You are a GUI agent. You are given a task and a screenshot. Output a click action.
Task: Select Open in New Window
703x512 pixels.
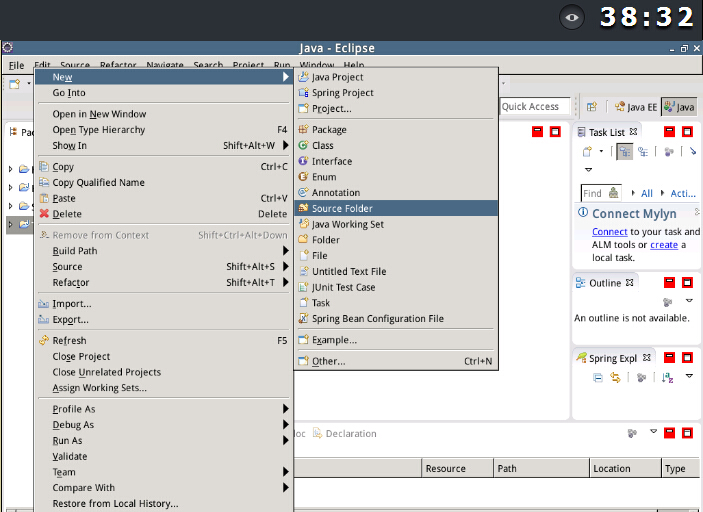[164, 114]
